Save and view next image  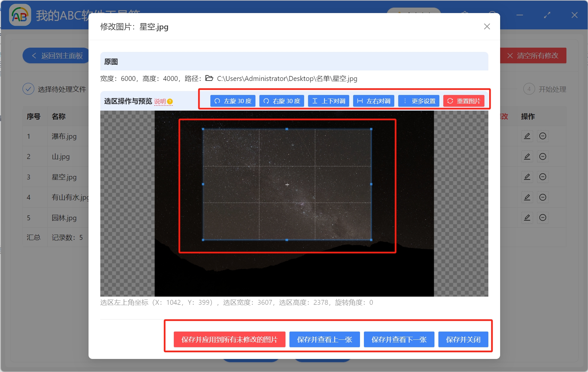click(x=399, y=339)
